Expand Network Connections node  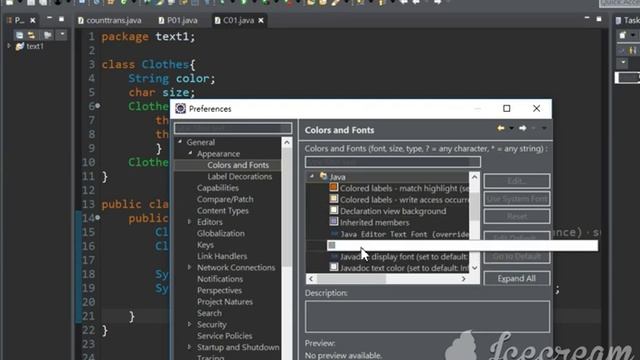[x=189, y=267]
